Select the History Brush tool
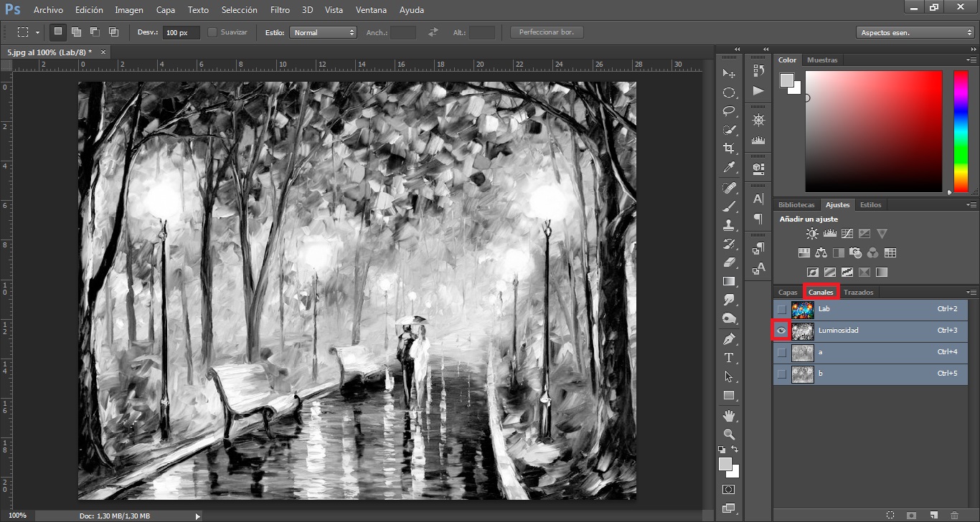 (729, 244)
